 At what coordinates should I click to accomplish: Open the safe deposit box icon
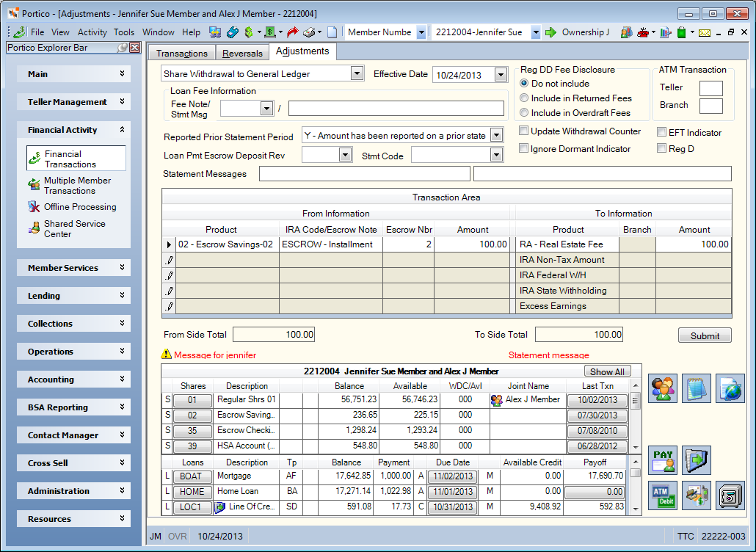(x=730, y=495)
